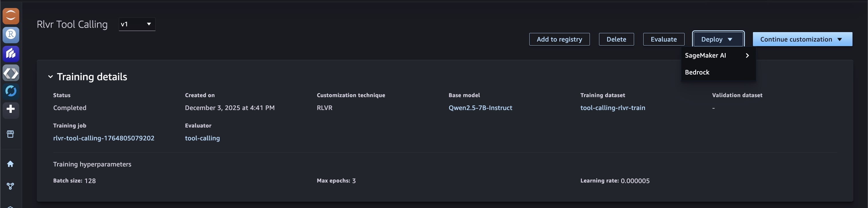Click the Learning rate 0.000005 value
Viewport: 868px width, 208px height.
coord(635,181)
